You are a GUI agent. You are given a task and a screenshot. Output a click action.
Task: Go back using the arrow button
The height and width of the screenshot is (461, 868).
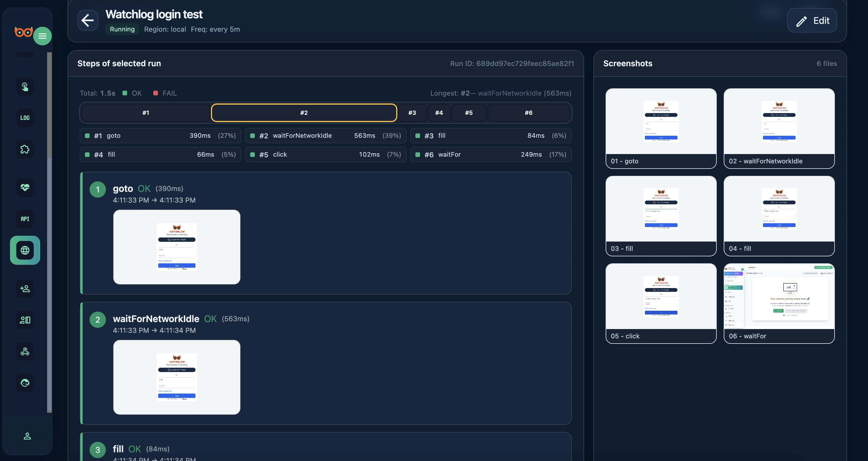(x=88, y=20)
